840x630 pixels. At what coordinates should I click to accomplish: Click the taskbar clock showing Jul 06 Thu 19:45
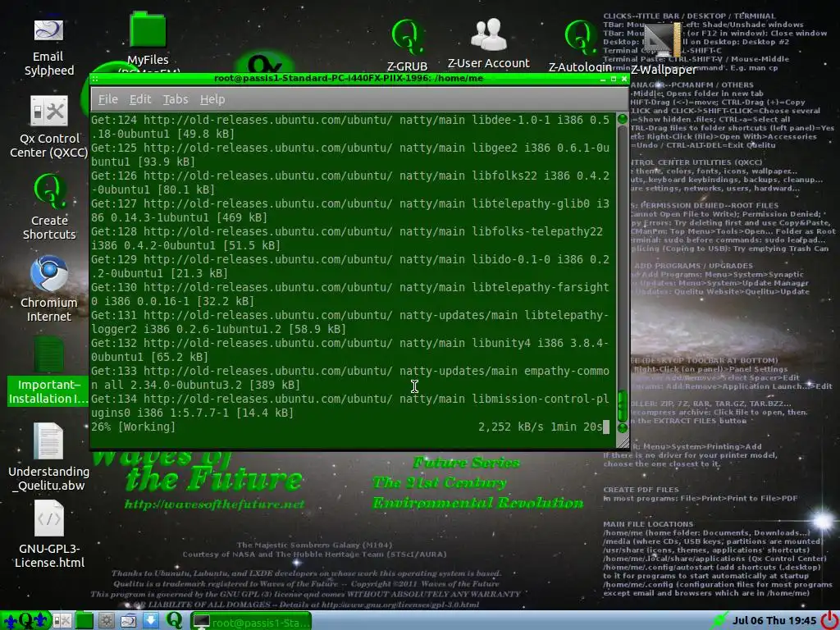pyautogui.click(x=774, y=620)
